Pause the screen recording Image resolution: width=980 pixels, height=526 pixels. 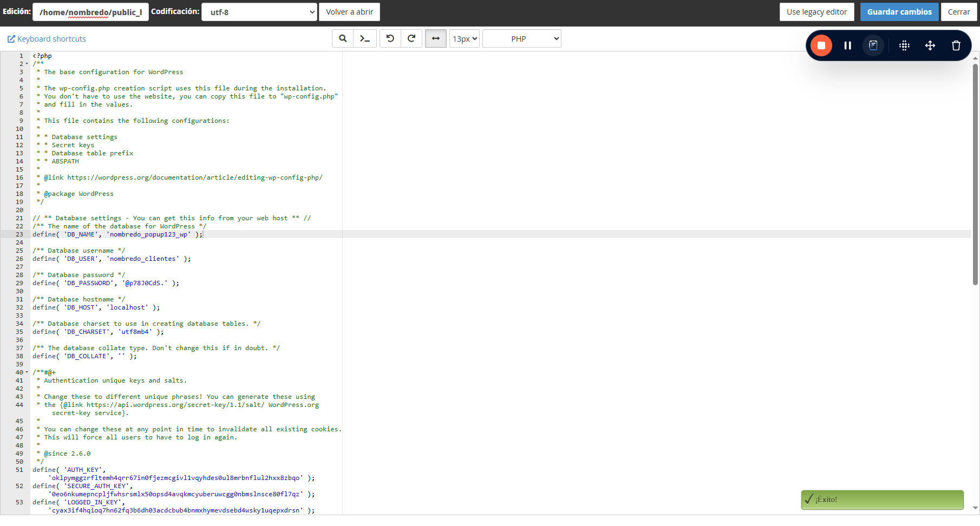point(848,45)
